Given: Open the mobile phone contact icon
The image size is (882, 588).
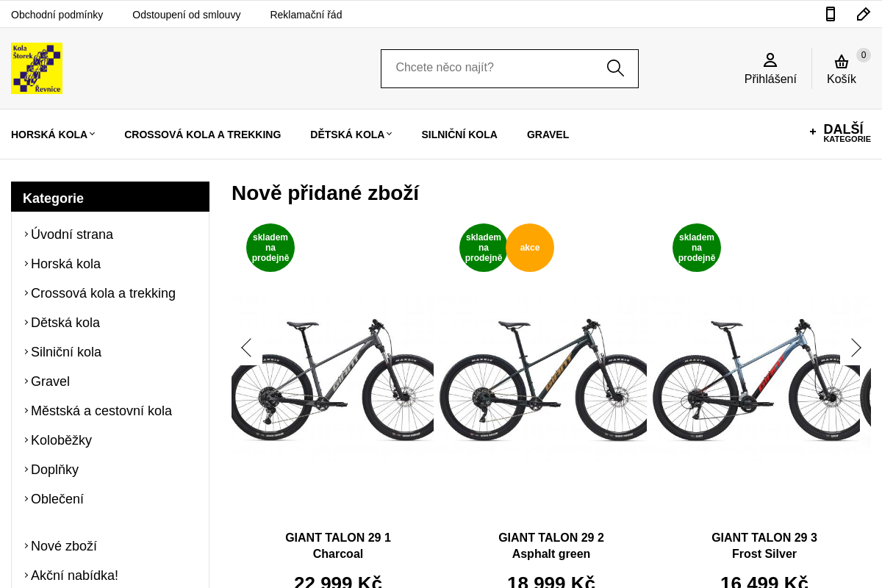Looking at the screenshot, I should tap(831, 14).
